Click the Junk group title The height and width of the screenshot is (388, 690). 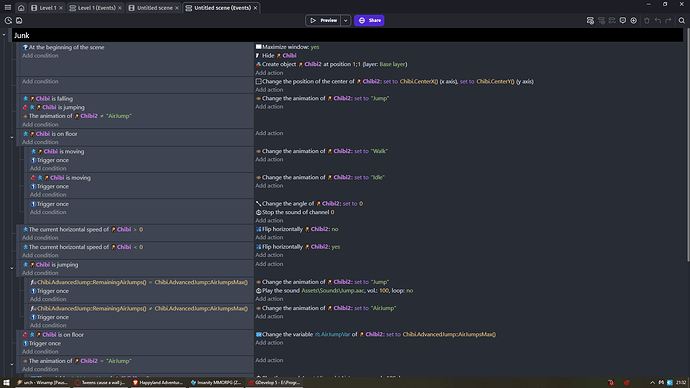[x=22, y=35]
